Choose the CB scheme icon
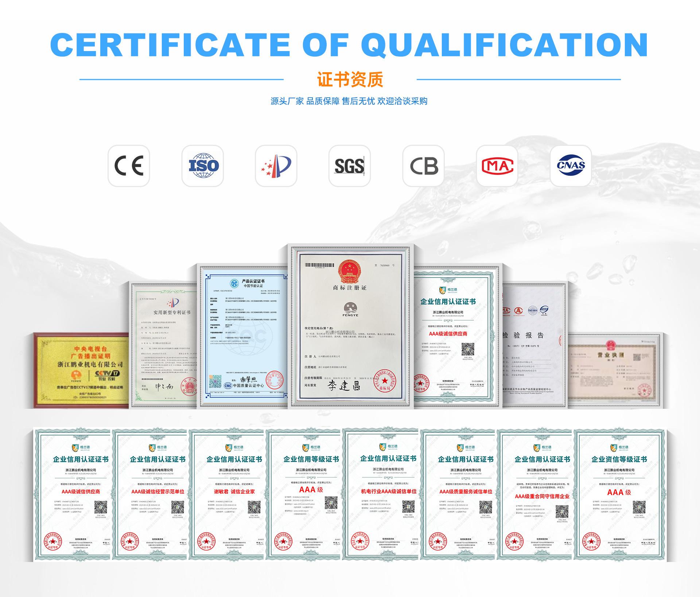The width and height of the screenshot is (700, 597). point(423,166)
